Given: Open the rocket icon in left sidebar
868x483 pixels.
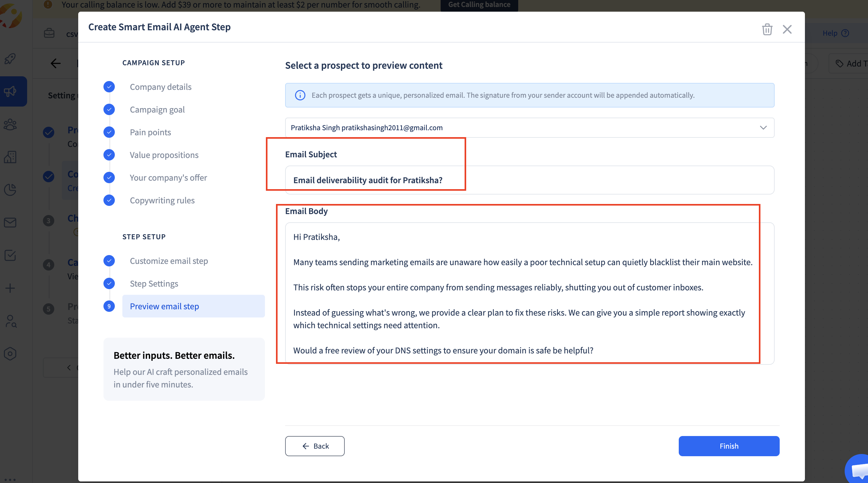Looking at the screenshot, I should pyautogui.click(x=10, y=59).
